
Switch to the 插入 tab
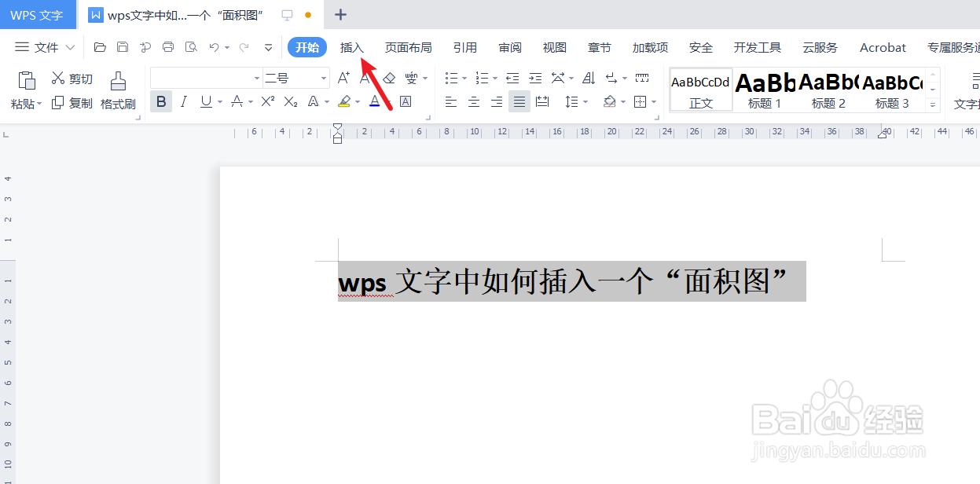pos(352,48)
